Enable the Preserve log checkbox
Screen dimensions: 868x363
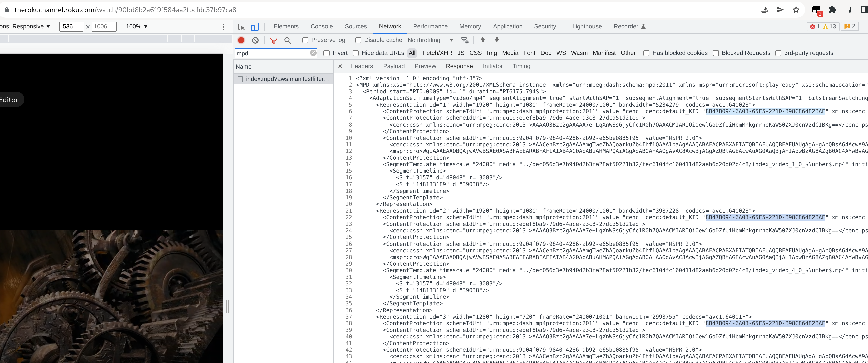305,40
